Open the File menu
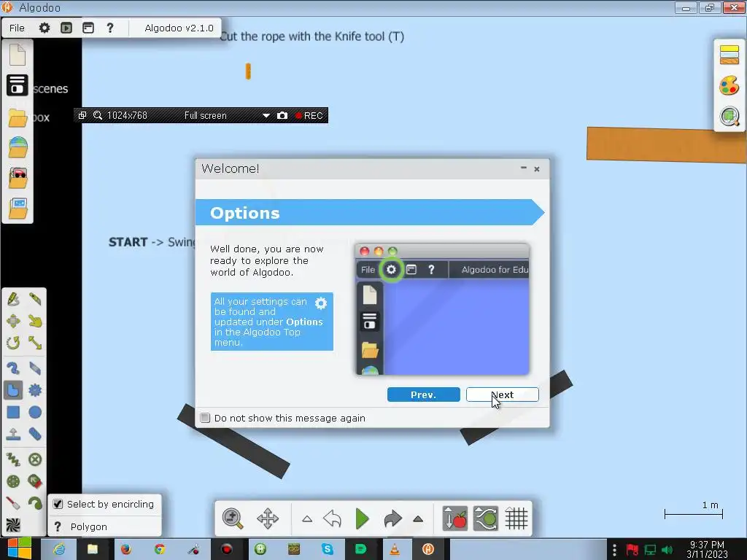 tap(17, 28)
